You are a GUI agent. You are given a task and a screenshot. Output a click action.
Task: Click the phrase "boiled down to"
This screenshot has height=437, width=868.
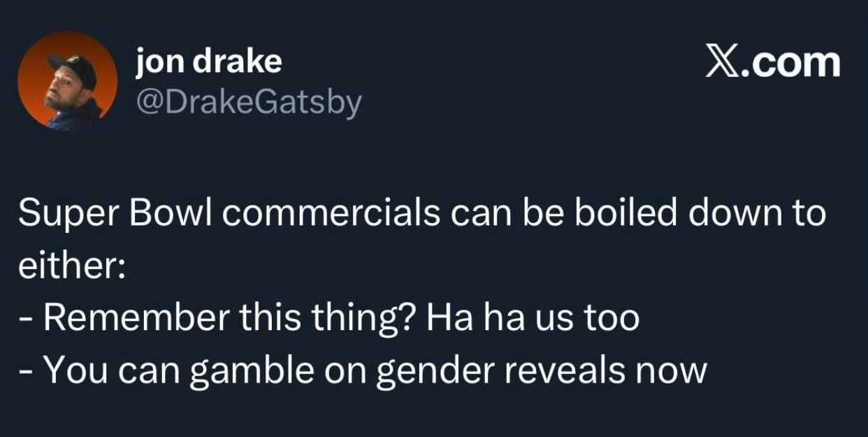(701, 215)
